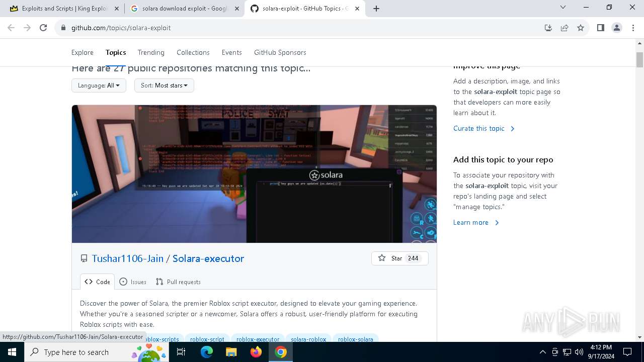Show hidden system tray icons

(x=542, y=352)
